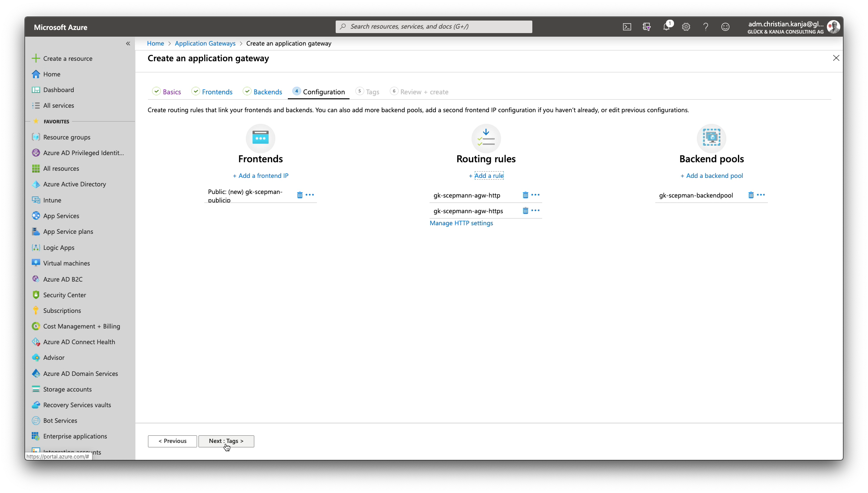Delete the gk-scepman-backendpool pool
Screen dimensions: 868x493
point(751,195)
